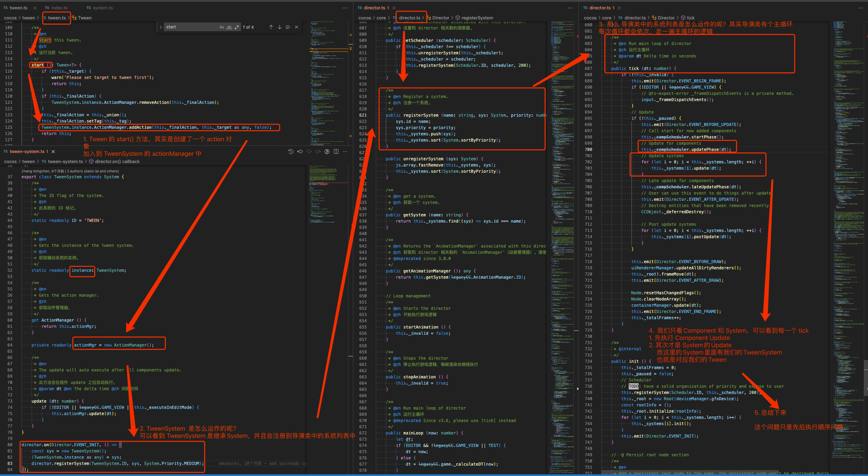Click registerSystem breadcrumb in middle editor
Screen dimensions: 868x476
click(x=477, y=18)
